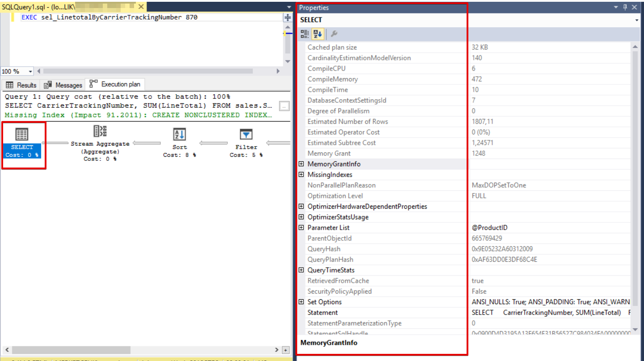Expand the Parameter List property
644x361 pixels.
pyautogui.click(x=302, y=228)
